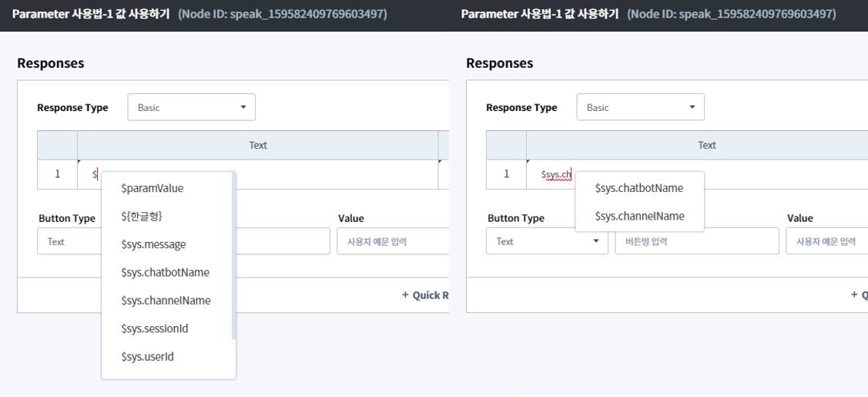Open Response Type dropdown in right panel

point(640,108)
